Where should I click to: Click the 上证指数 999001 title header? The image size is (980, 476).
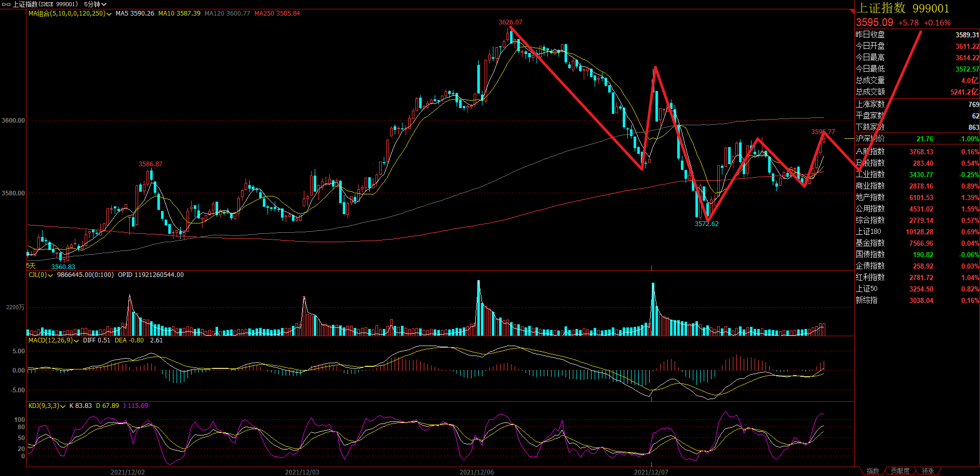[x=903, y=8]
